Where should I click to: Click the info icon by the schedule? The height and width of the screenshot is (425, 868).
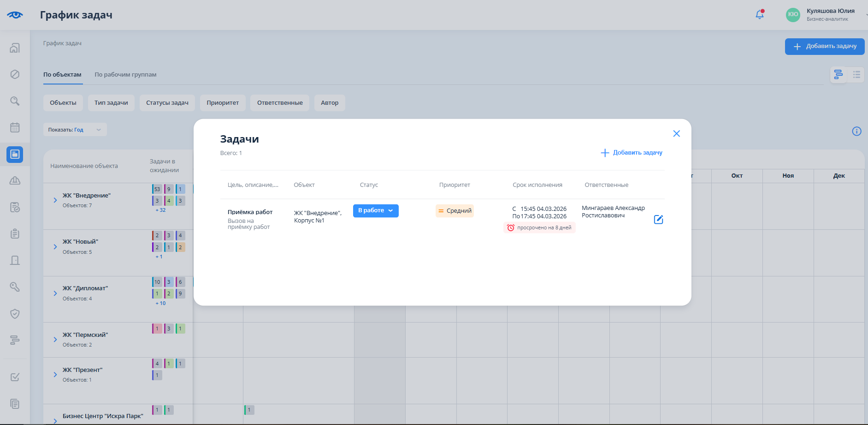[x=856, y=132]
